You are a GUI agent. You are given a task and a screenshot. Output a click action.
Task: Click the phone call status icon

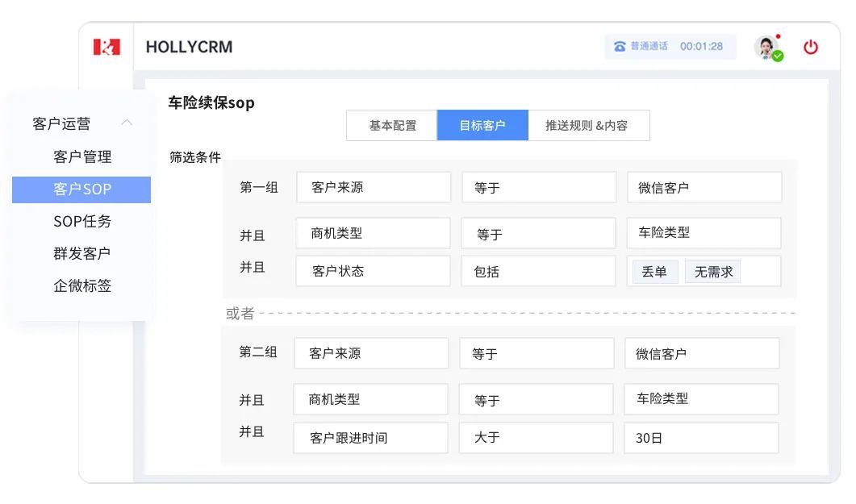pos(620,47)
